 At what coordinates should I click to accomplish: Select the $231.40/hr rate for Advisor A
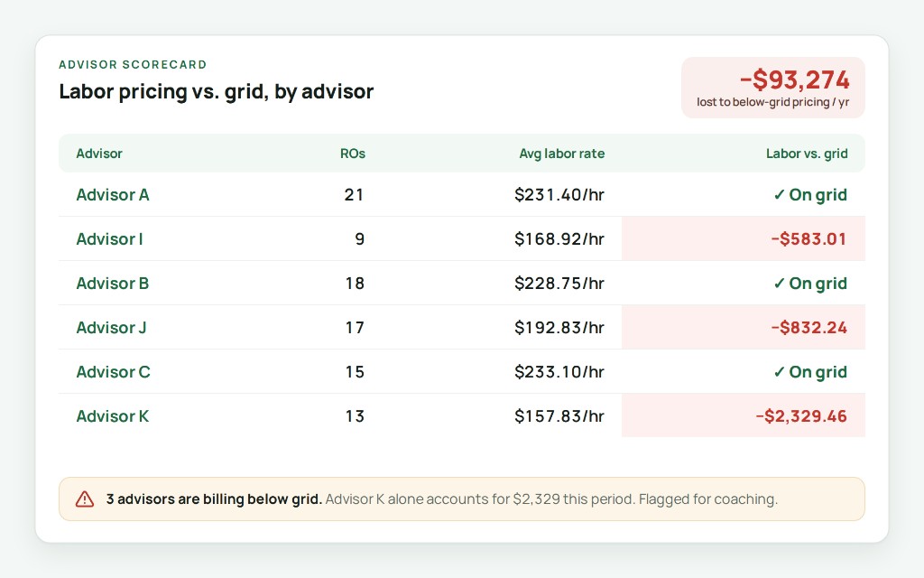point(559,195)
